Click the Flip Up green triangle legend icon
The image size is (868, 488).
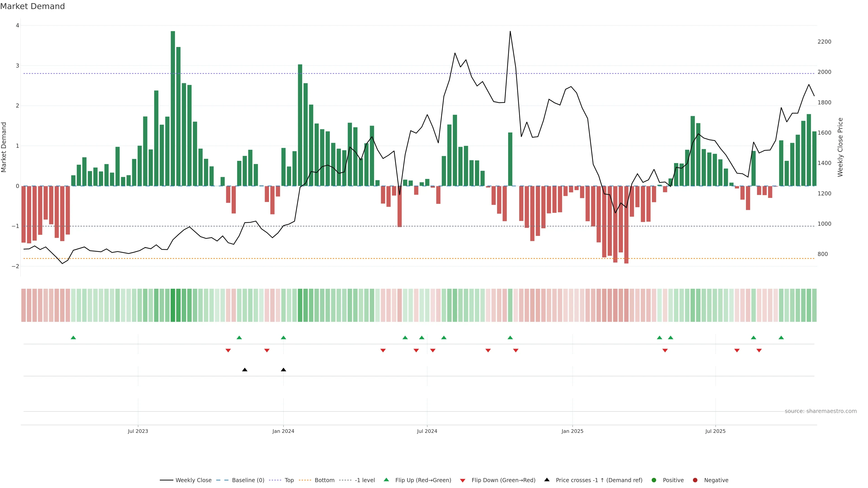tap(386, 480)
